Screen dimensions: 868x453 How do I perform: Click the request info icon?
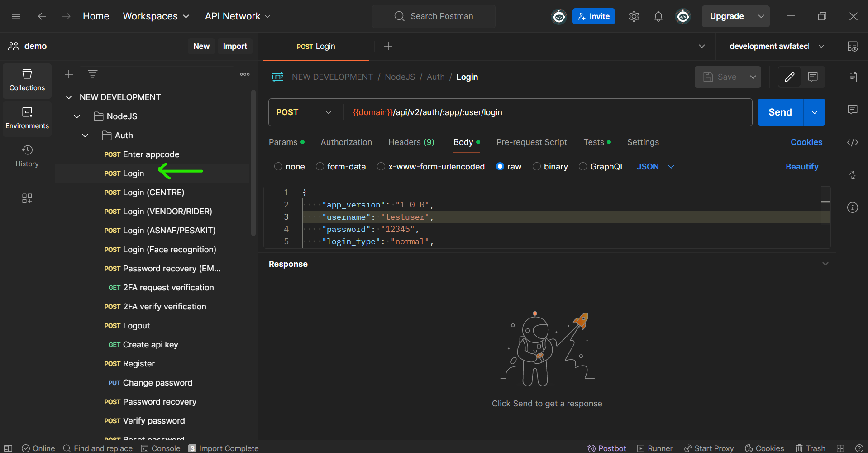pyautogui.click(x=852, y=207)
